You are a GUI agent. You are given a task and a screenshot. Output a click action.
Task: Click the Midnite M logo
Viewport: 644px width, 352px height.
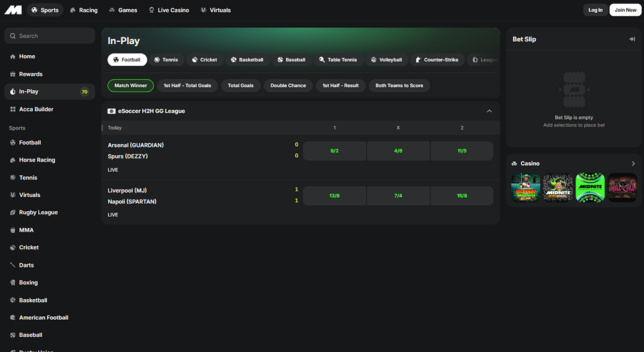click(x=13, y=10)
